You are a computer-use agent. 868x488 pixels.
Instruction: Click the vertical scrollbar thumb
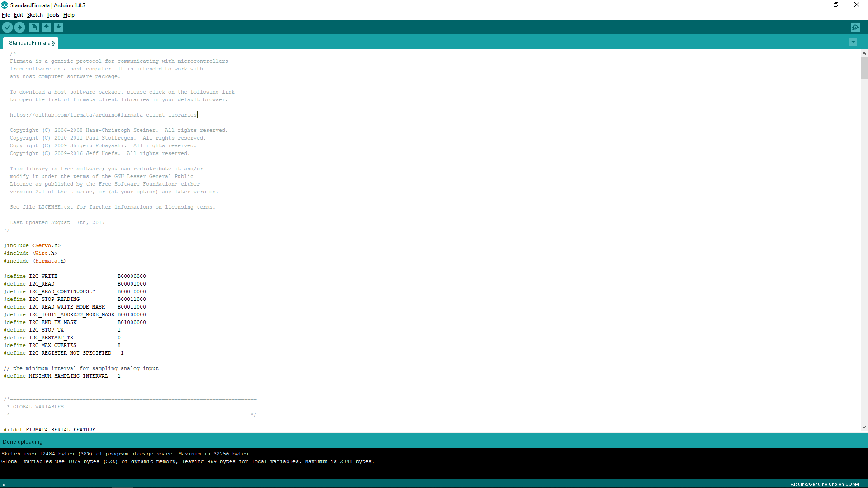[864, 68]
